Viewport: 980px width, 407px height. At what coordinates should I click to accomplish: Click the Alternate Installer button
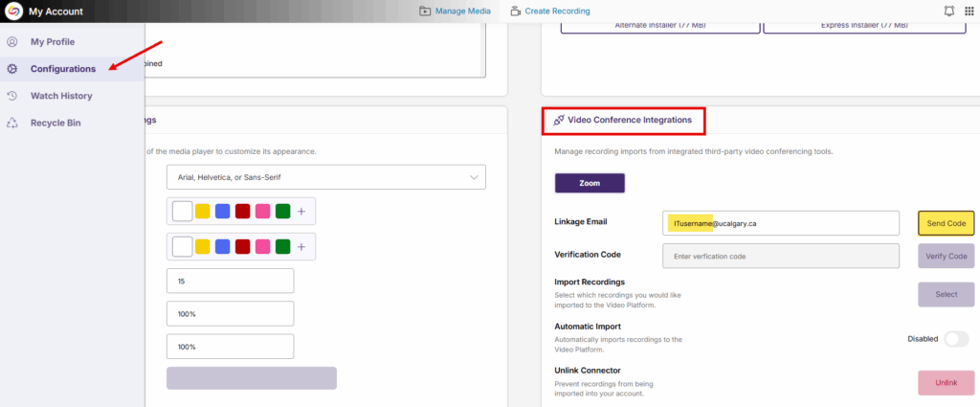pyautogui.click(x=660, y=26)
